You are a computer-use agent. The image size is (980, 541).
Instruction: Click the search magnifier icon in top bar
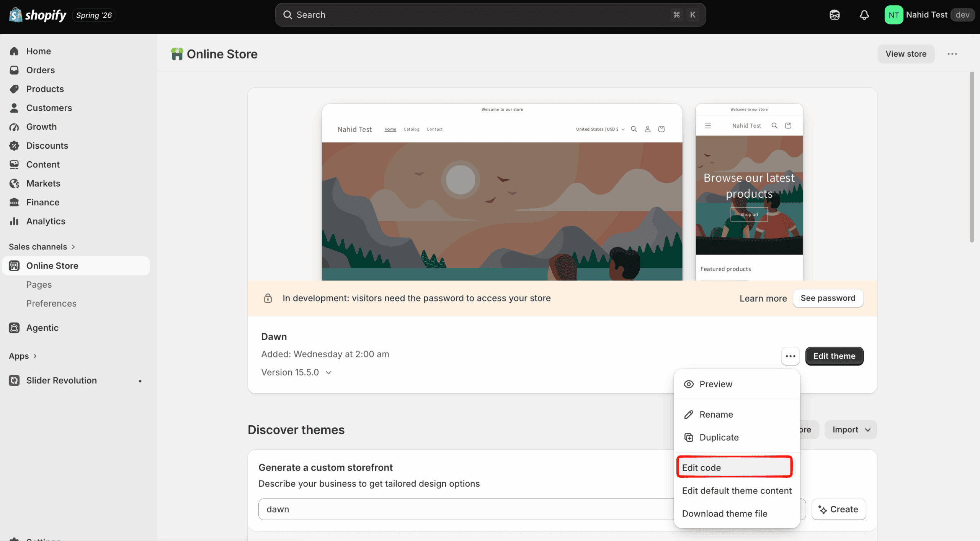[287, 15]
